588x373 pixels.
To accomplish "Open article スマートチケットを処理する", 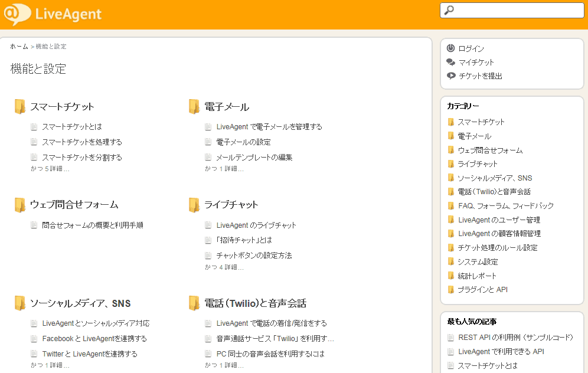I will 82,142.
